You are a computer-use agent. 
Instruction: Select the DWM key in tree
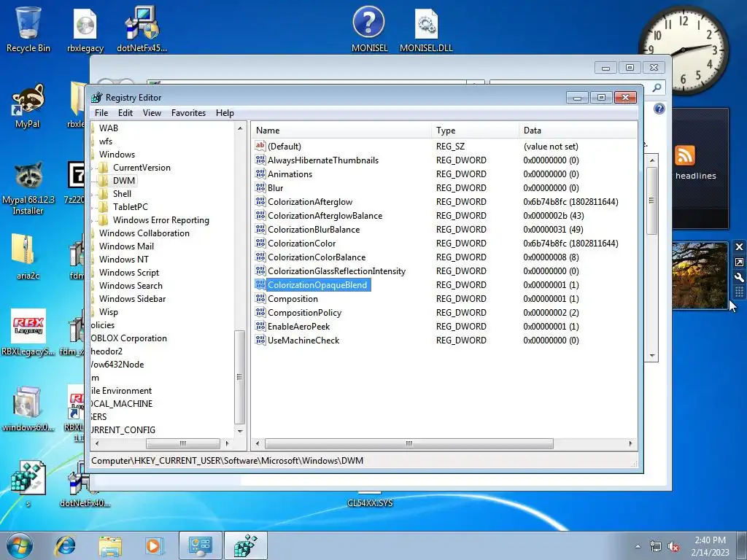(x=124, y=181)
